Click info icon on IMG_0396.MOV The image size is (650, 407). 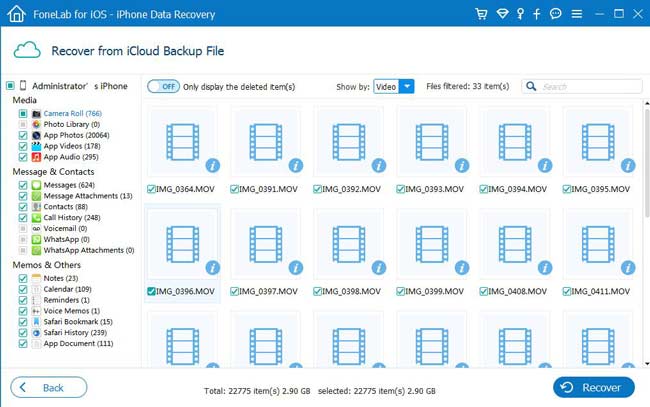(213, 268)
